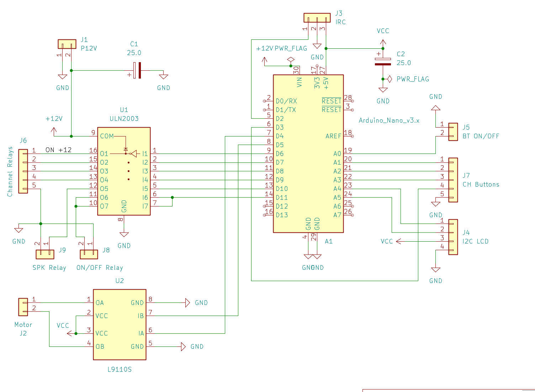Click the OA pin label on L9110S
535x392 pixels.
point(100,303)
